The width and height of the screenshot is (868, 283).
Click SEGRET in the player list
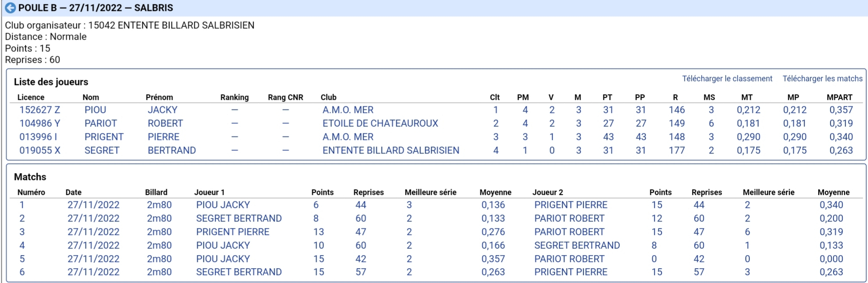(102, 150)
